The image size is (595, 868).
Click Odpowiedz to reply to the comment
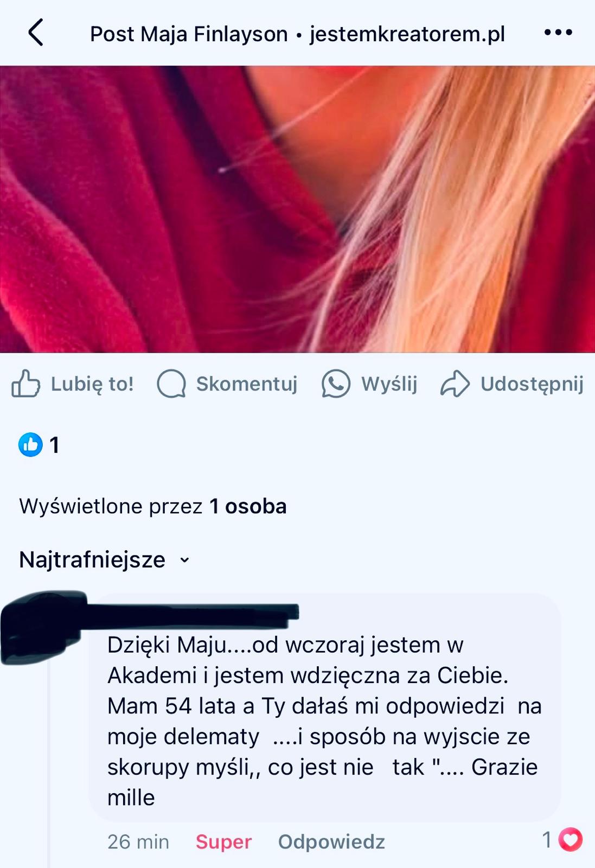[331, 841]
